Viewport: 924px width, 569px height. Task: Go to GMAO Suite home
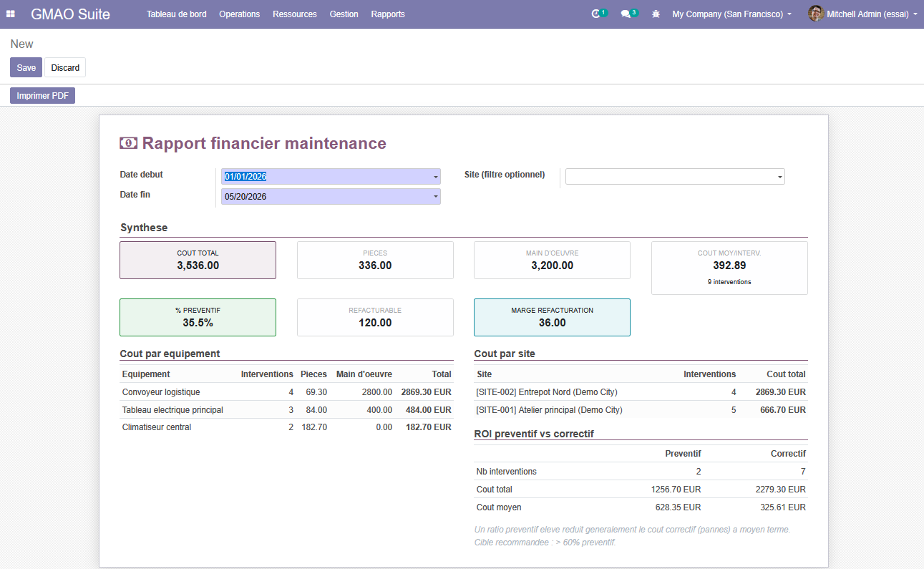70,14
